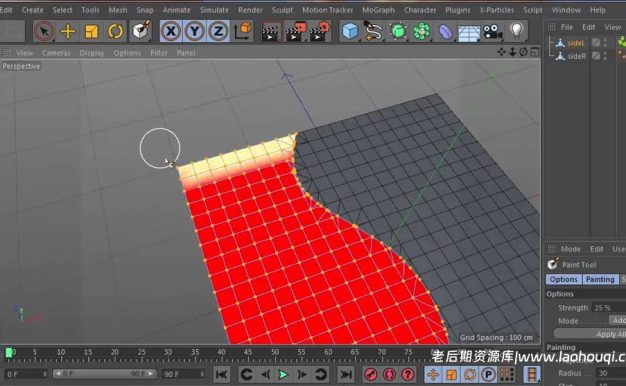Add a Camera object
This screenshot has width=626, height=386.
click(493, 31)
